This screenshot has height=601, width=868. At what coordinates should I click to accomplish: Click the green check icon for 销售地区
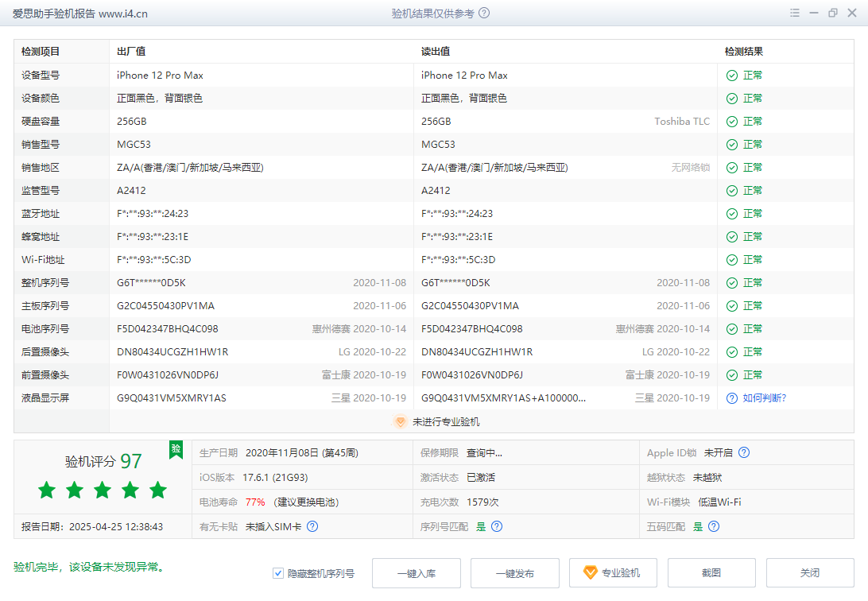tap(732, 168)
